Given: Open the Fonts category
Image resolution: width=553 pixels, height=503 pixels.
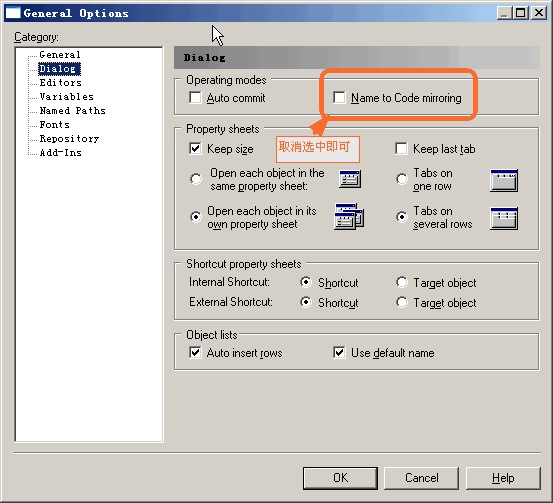Looking at the screenshot, I should (x=54, y=125).
